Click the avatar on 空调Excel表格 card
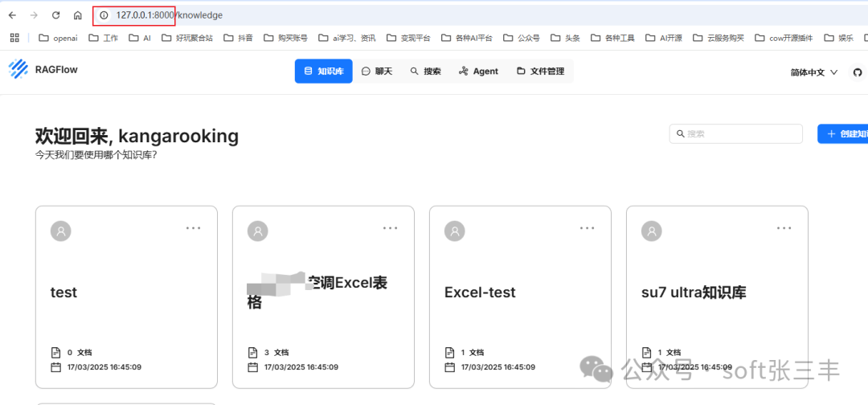 pos(257,231)
